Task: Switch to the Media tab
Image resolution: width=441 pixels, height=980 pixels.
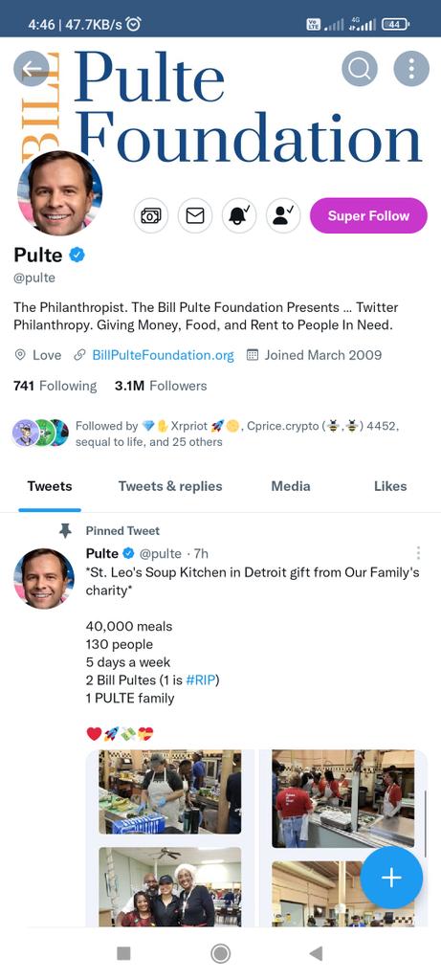Action: point(291,486)
